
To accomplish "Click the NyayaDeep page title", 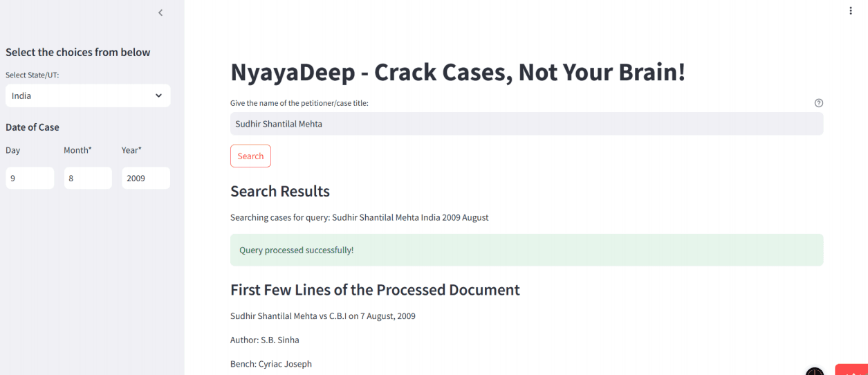I will click(458, 71).
